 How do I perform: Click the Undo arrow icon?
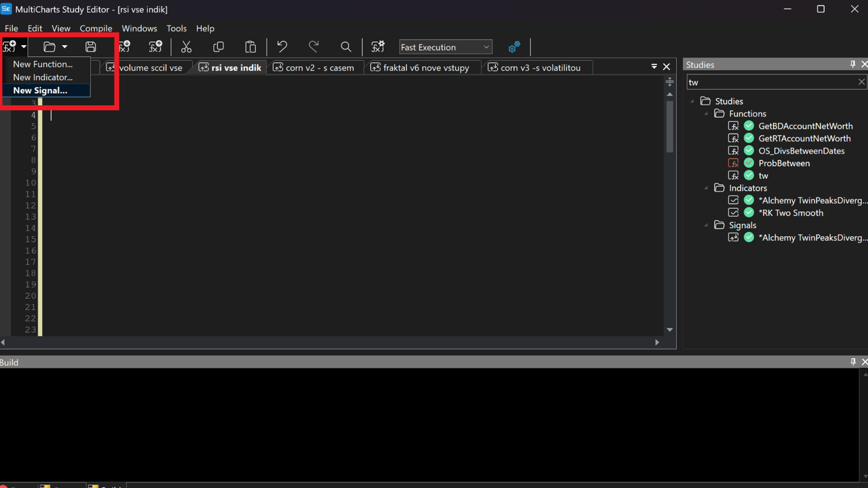pos(282,47)
